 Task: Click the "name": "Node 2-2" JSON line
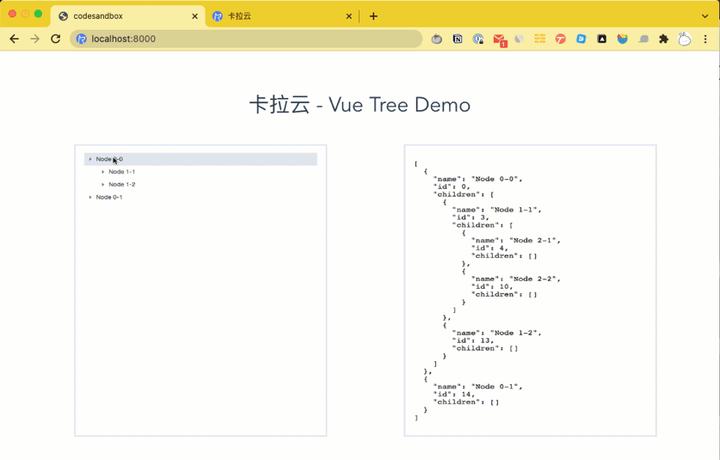516,279
